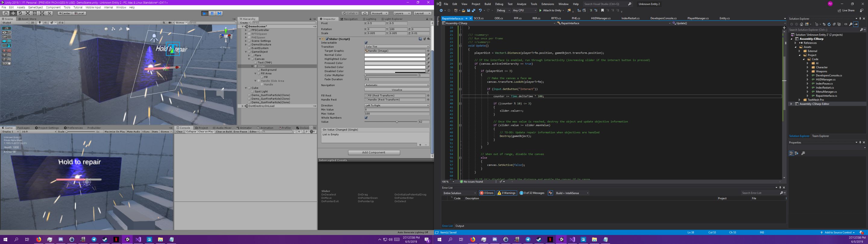Toggle Mute Audio in the Game view
This screenshot has height=244, width=868.
133,131
